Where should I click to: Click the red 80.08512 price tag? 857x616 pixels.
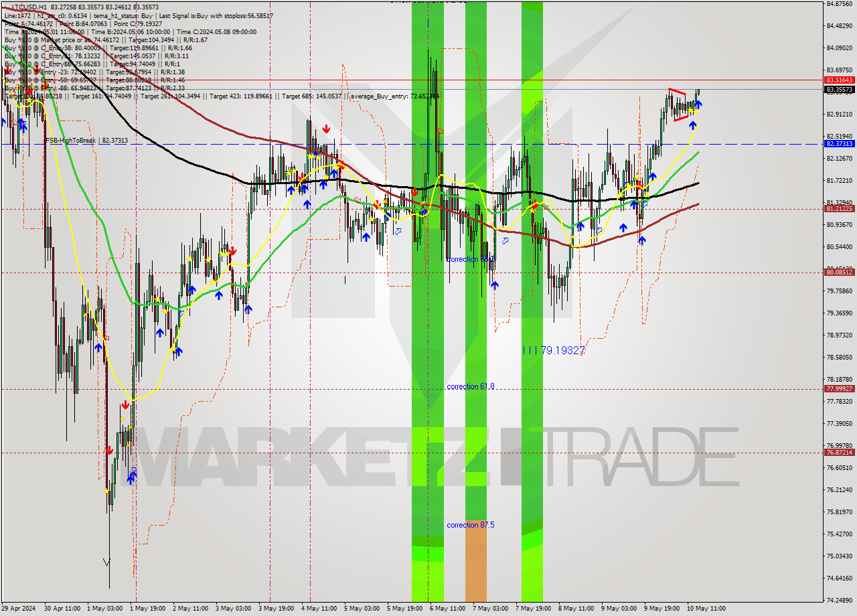click(840, 273)
